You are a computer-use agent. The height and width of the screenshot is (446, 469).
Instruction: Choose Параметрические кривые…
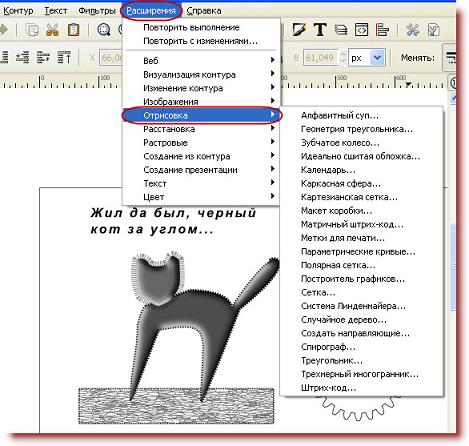(x=362, y=252)
